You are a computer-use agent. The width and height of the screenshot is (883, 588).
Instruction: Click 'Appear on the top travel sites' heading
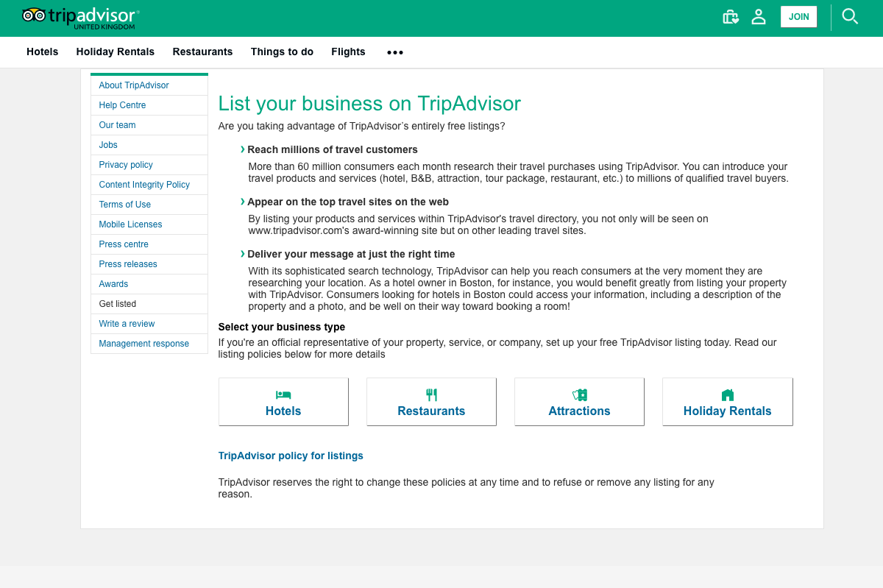pyautogui.click(x=348, y=202)
